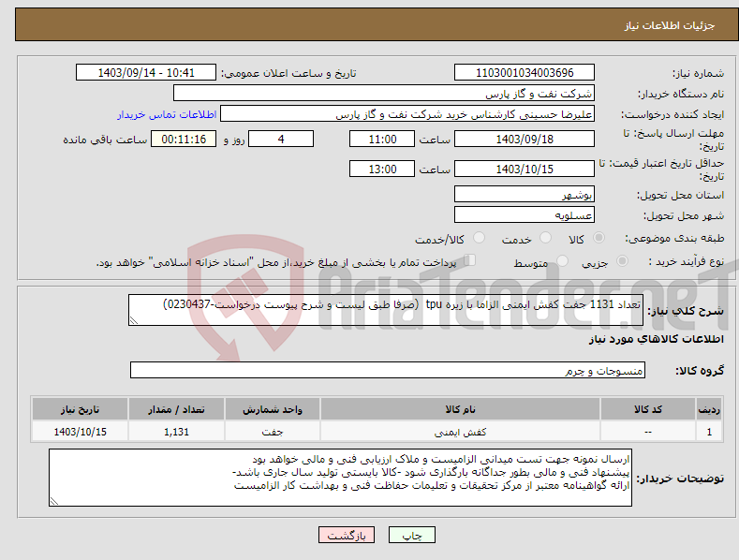This screenshot has width=739, height=560.
Task: Click the شماره نیاز field 1103001034003696
Action: click(525, 73)
